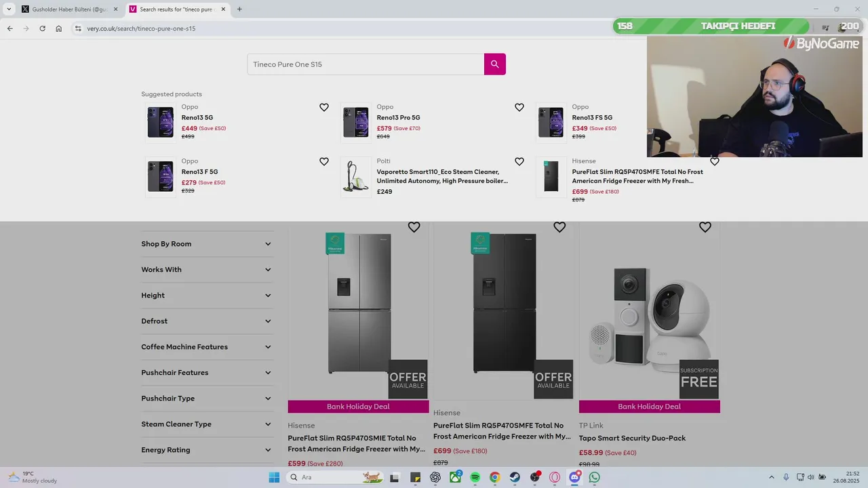Expand Works With filter

(206, 270)
